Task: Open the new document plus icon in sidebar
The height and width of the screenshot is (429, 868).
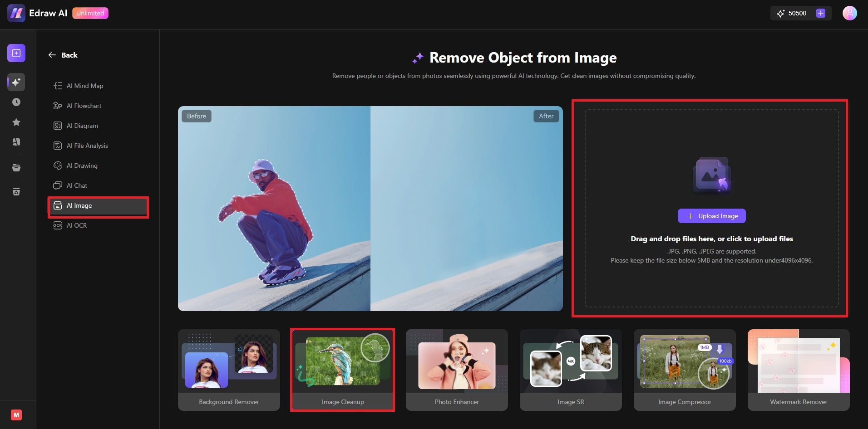Action: click(x=16, y=53)
